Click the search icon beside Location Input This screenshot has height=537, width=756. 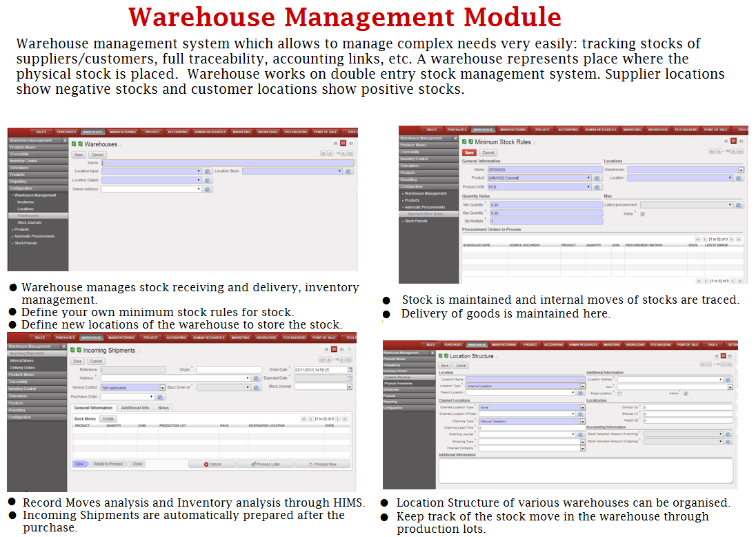(x=206, y=171)
